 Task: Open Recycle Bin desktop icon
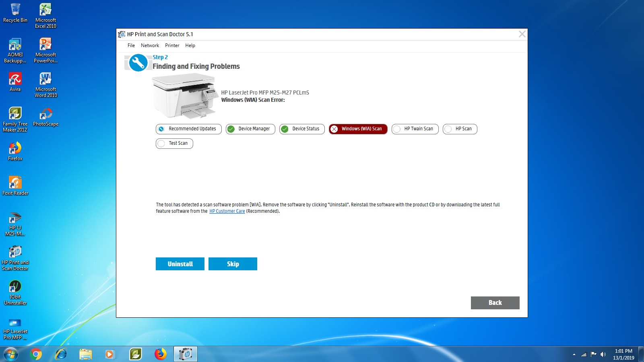15,13
